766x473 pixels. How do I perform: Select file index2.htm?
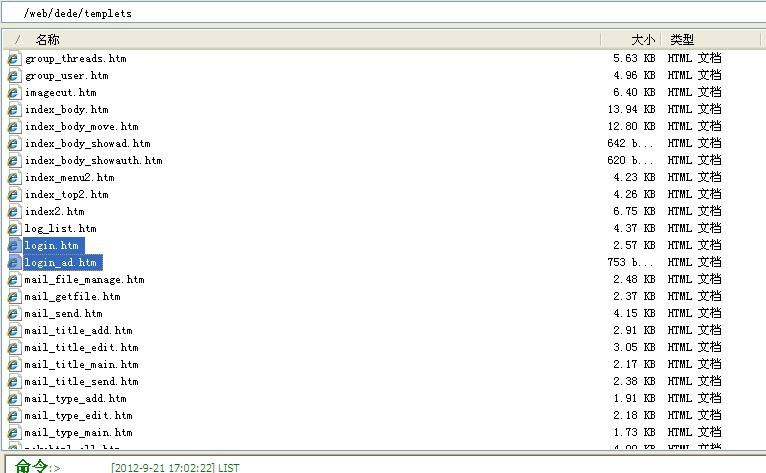(x=54, y=211)
